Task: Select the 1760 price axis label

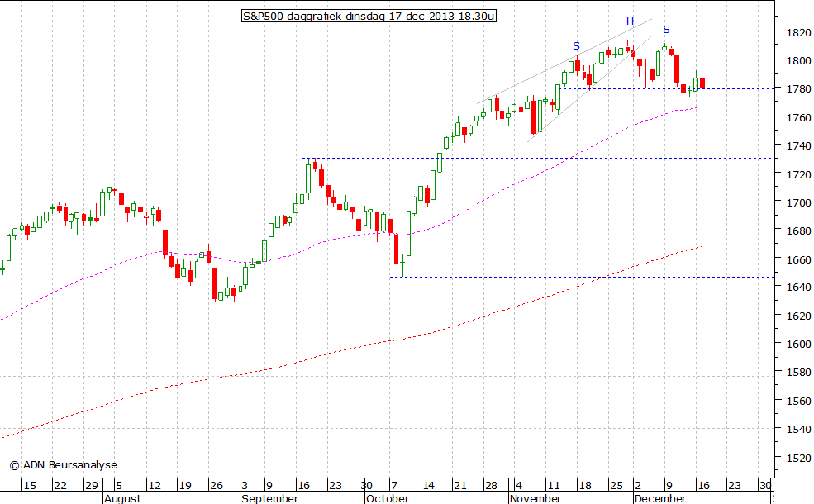Action: pyautogui.click(x=799, y=118)
